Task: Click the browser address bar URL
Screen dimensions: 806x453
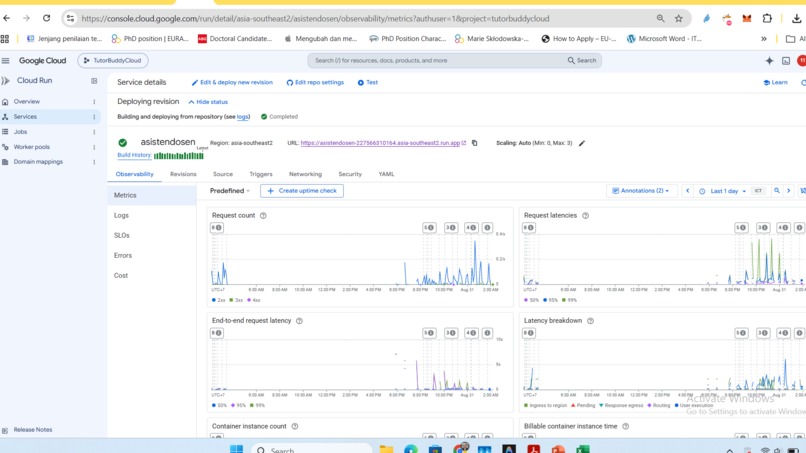Action: (315, 19)
